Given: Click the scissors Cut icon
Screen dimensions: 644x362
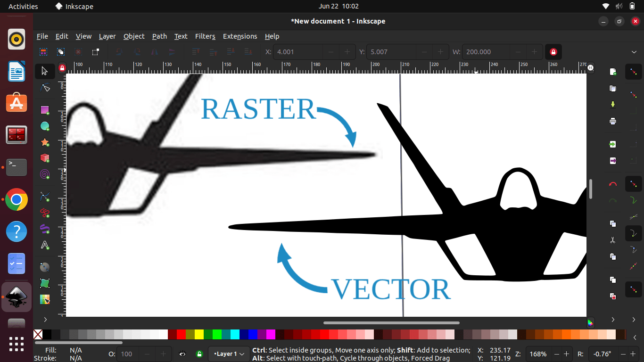Looking at the screenshot, I should [x=612, y=240].
